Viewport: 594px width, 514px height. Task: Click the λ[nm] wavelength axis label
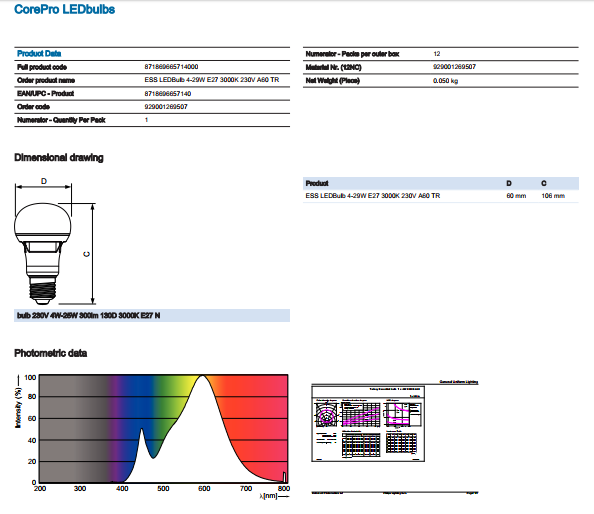click(269, 496)
